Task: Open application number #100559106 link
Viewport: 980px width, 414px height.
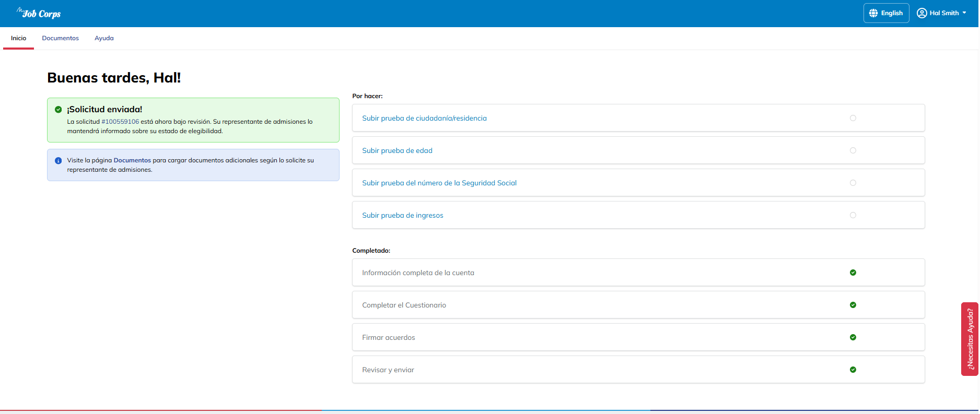Action: click(120, 122)
